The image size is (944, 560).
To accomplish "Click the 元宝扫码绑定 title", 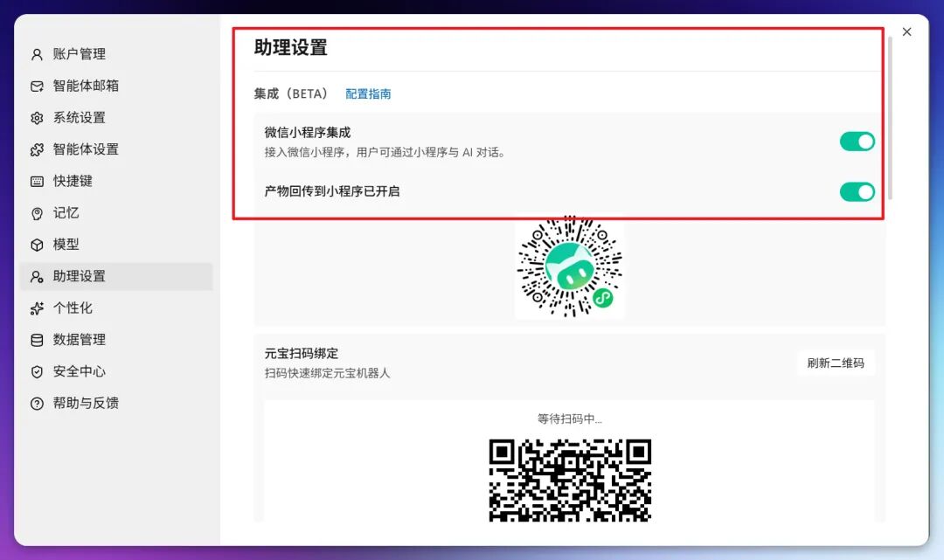I will click(x=302, y=353).
